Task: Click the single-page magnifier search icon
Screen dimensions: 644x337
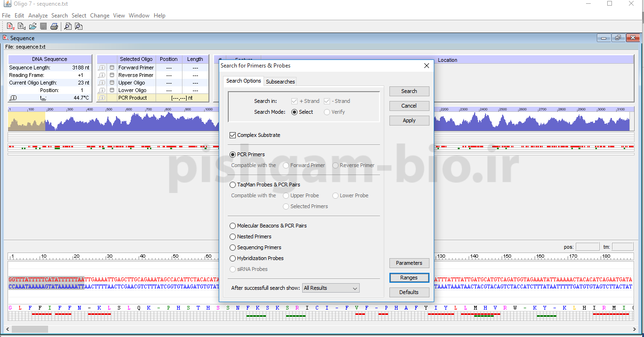Action: point(68,26)
